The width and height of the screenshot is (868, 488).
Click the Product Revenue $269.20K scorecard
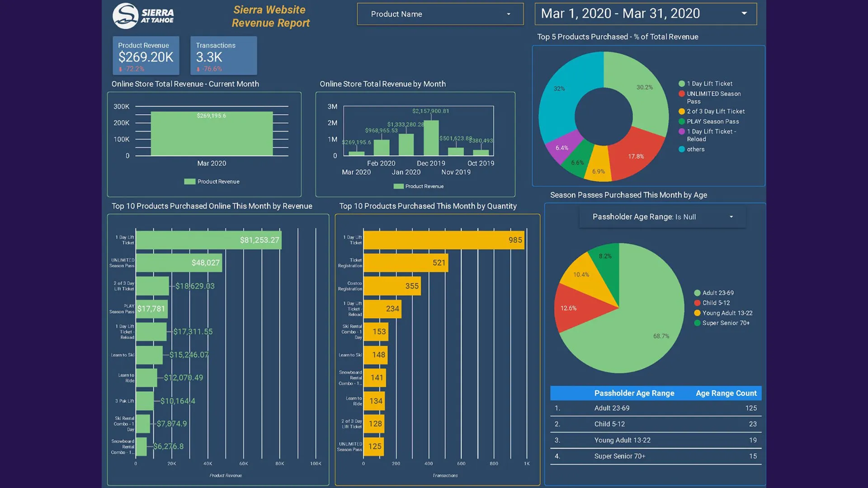pos(146,56)
